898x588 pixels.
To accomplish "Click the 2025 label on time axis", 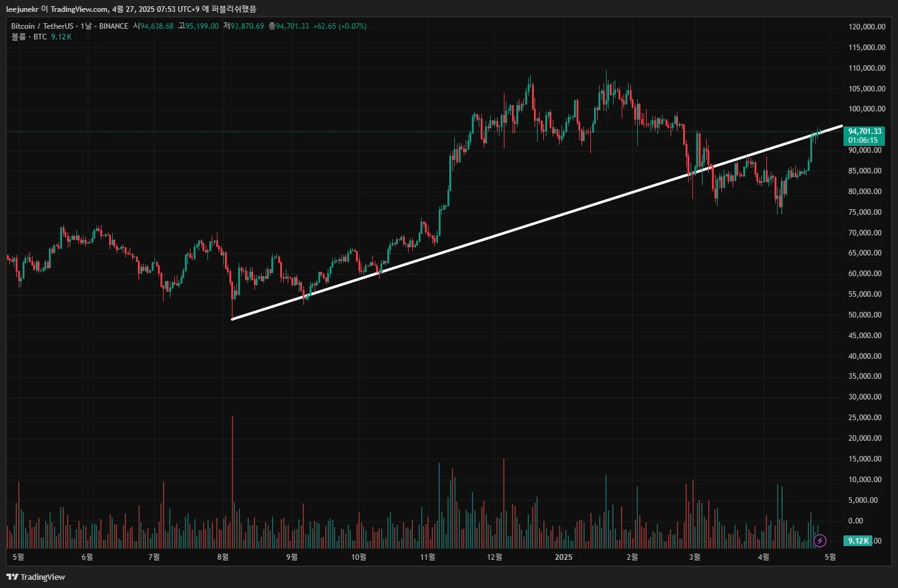I will pyautogui.click(x=563, y=557).
